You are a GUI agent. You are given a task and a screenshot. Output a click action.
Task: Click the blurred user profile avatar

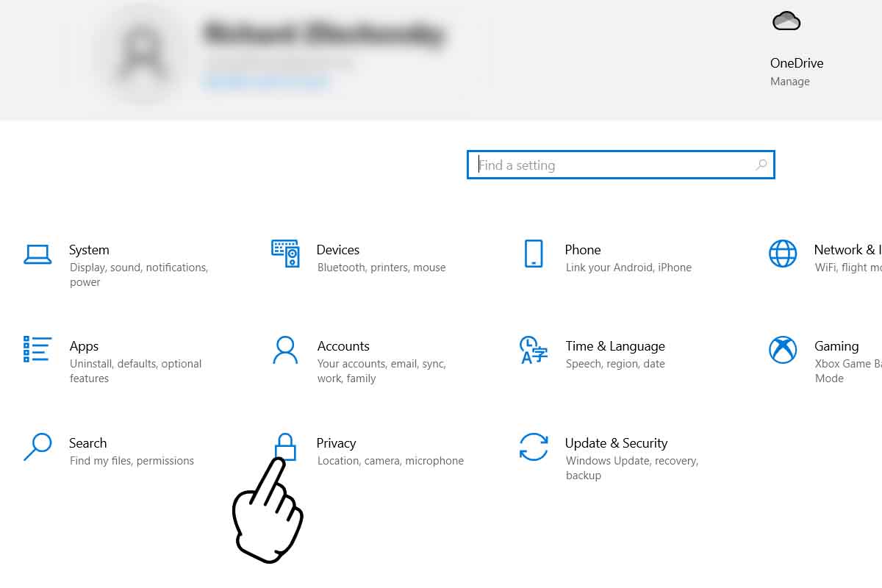[x=144, y=55]
